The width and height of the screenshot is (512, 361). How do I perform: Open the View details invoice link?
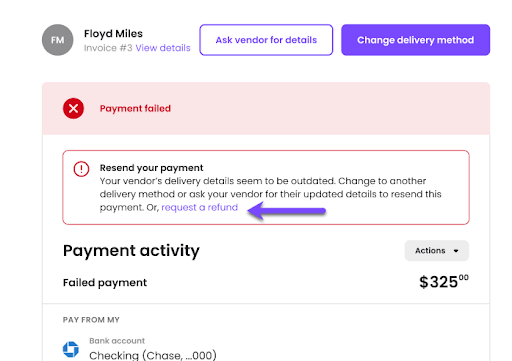pyautogui.click(x=163, y=48)
